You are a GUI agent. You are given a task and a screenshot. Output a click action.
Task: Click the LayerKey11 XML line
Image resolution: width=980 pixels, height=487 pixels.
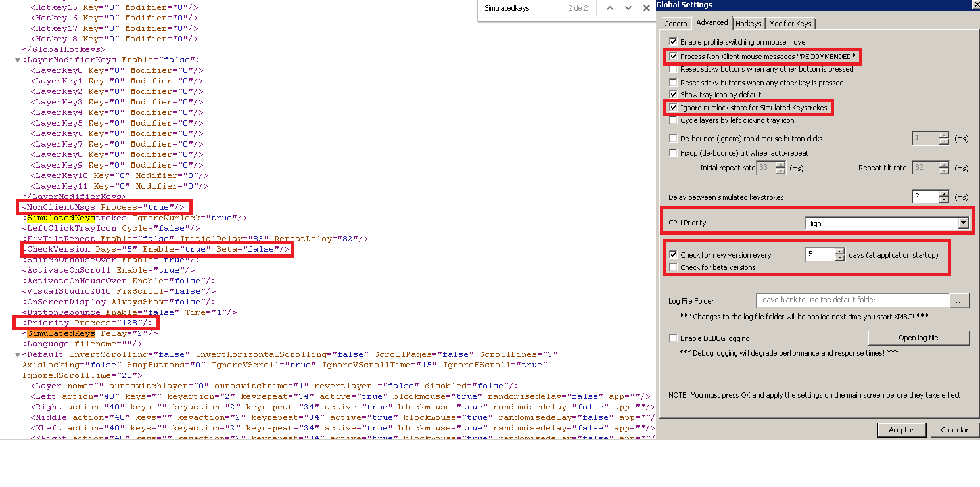click(119, 186)
